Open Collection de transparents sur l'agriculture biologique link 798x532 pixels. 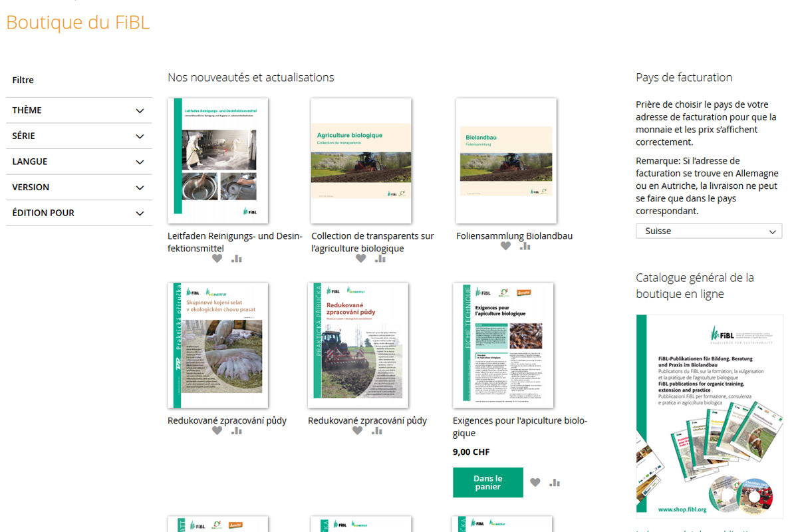[372, 242]
